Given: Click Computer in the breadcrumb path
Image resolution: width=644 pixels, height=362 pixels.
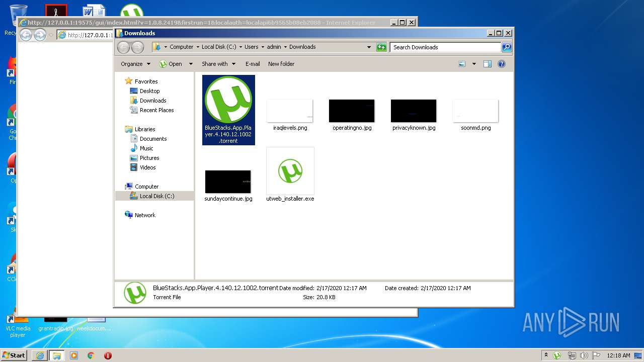Looking at the screenshot, I should click(181, 47).
